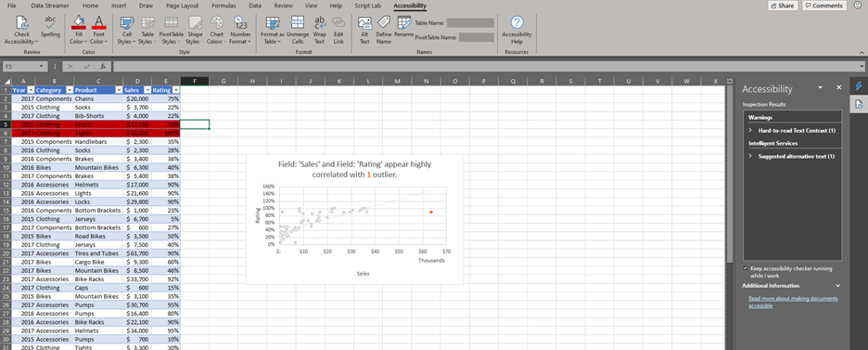Open the Sales column filter dropdown
This screenshot has height=350, width=868.
[147, 89]
